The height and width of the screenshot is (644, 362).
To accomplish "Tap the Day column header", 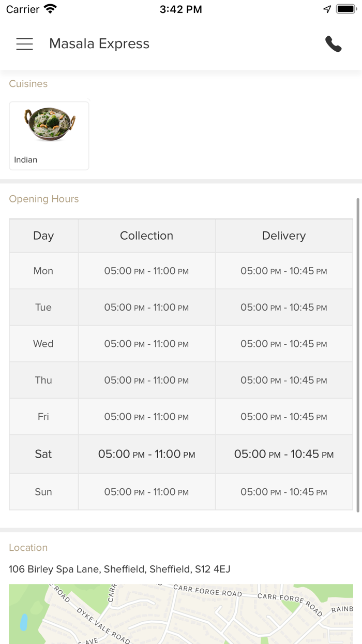I will [43, 236].
